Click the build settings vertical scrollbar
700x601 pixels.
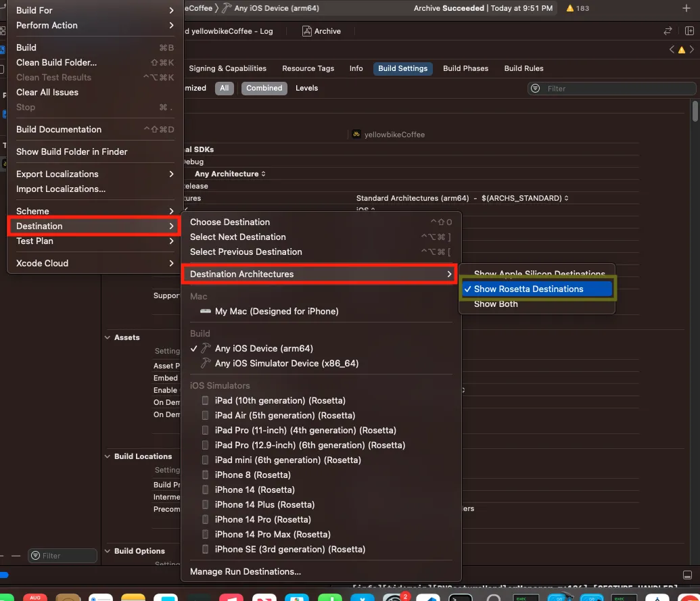coord(695,112)
